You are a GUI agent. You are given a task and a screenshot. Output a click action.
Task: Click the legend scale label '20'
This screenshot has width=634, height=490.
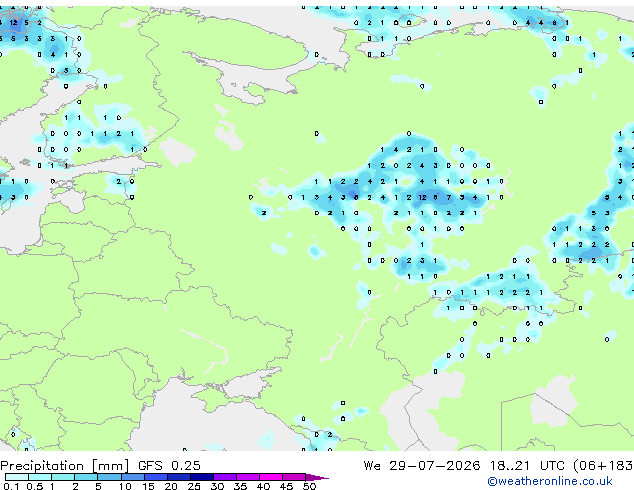[x=171, y=486]
